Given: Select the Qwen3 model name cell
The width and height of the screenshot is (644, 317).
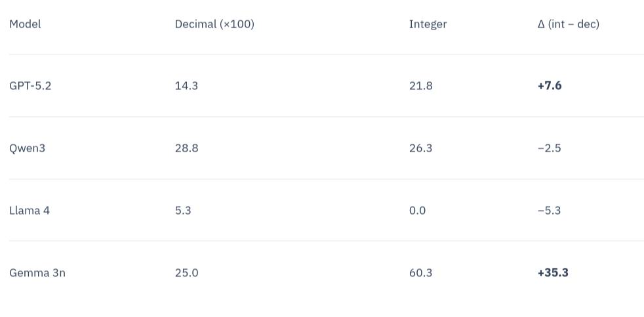Looking at the screenshot, I should point(27,148).
